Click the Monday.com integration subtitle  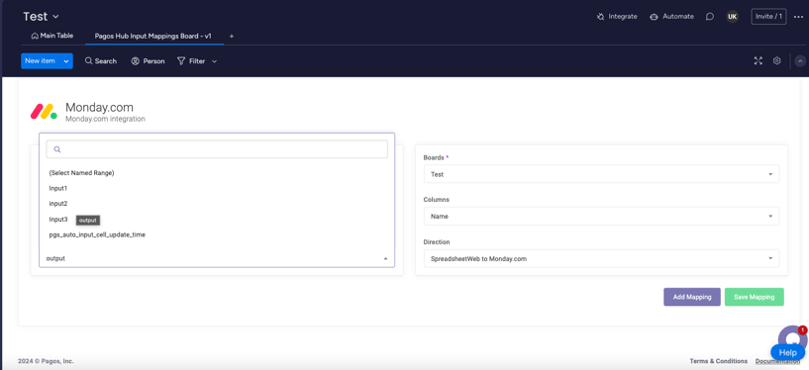click(105, 119)
